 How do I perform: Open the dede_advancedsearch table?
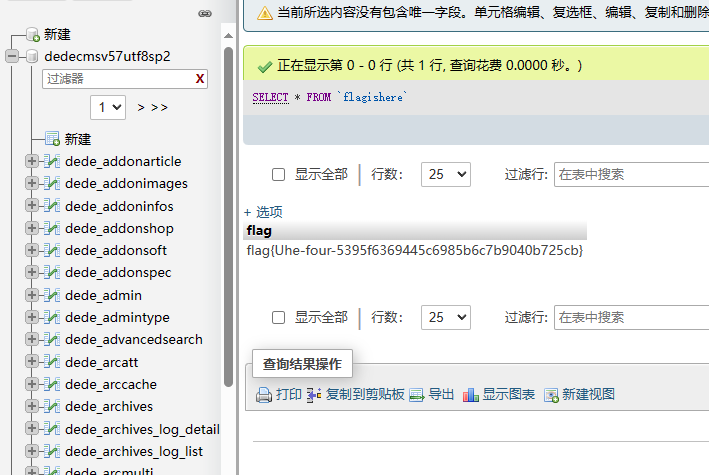tap(134, 340)
